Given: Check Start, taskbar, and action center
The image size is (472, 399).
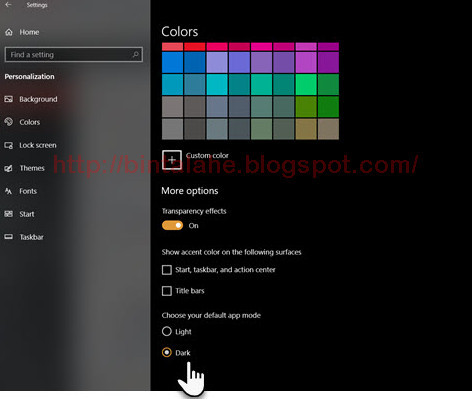Looking at the screenshot, I should click(167, 270).
